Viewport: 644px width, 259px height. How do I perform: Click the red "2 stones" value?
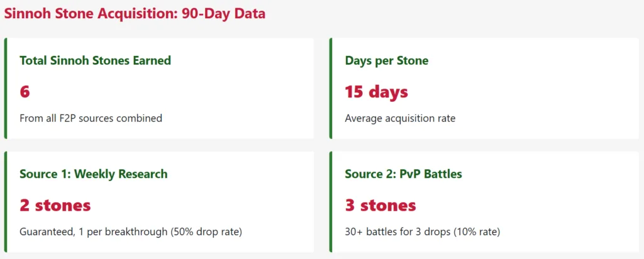pos(55,205)
